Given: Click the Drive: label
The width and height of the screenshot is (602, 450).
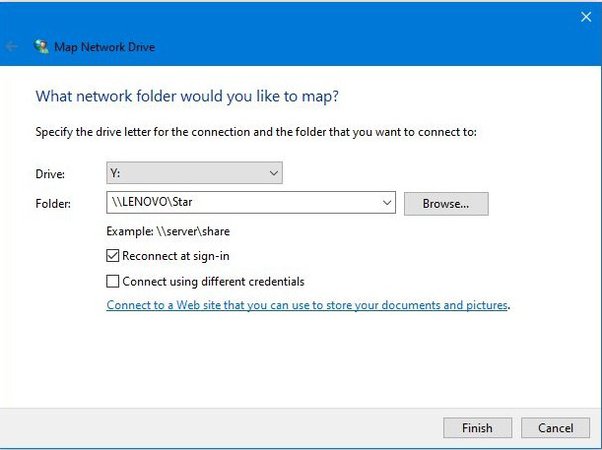Looking at the screenshot, I should click(x=49, y=175).
